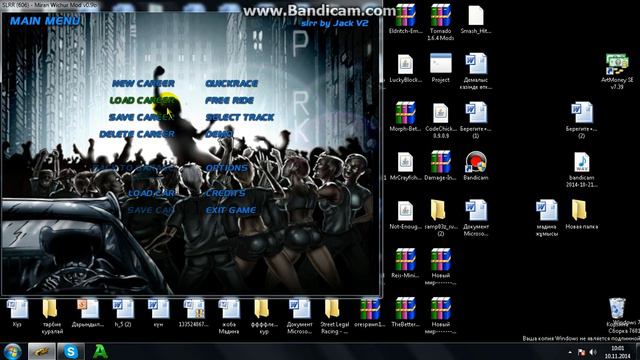Open the Action Center flag icon
Screen dimensions: 640x360
(582, 352)
